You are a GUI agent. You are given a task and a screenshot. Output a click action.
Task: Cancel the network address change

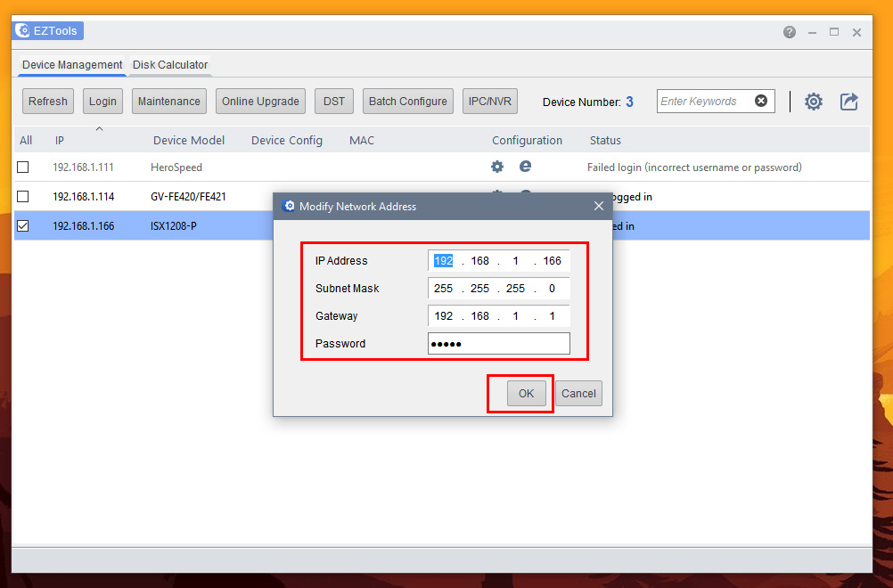[x=578, y=394]
